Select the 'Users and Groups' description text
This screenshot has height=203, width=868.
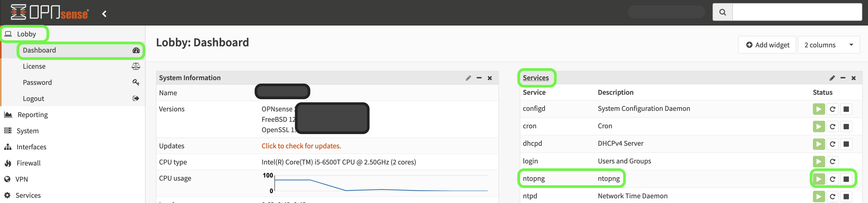[624, 161]
